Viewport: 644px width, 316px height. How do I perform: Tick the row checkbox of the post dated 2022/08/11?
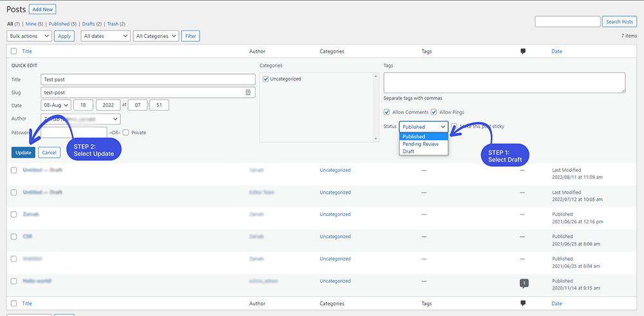point(14,170)
